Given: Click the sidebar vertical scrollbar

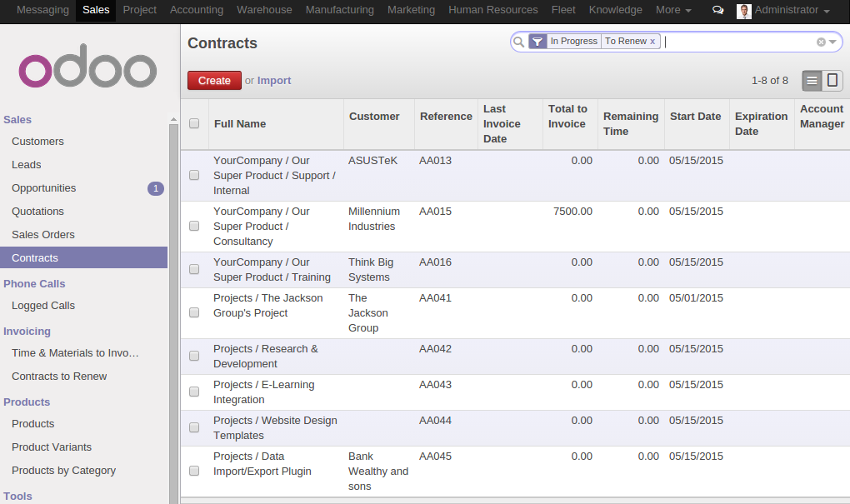Looking at the screenshot, I should (x=173, y=314).
